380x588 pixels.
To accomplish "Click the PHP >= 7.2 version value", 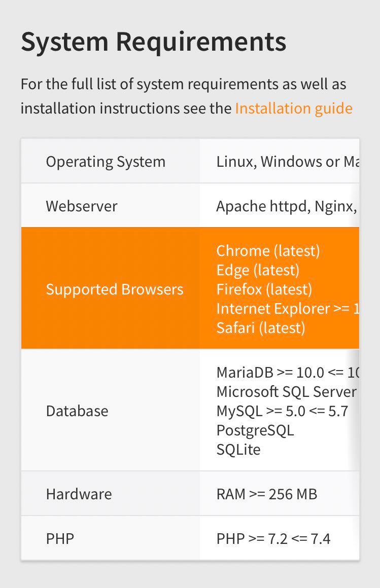I will [x=273, y=539].
